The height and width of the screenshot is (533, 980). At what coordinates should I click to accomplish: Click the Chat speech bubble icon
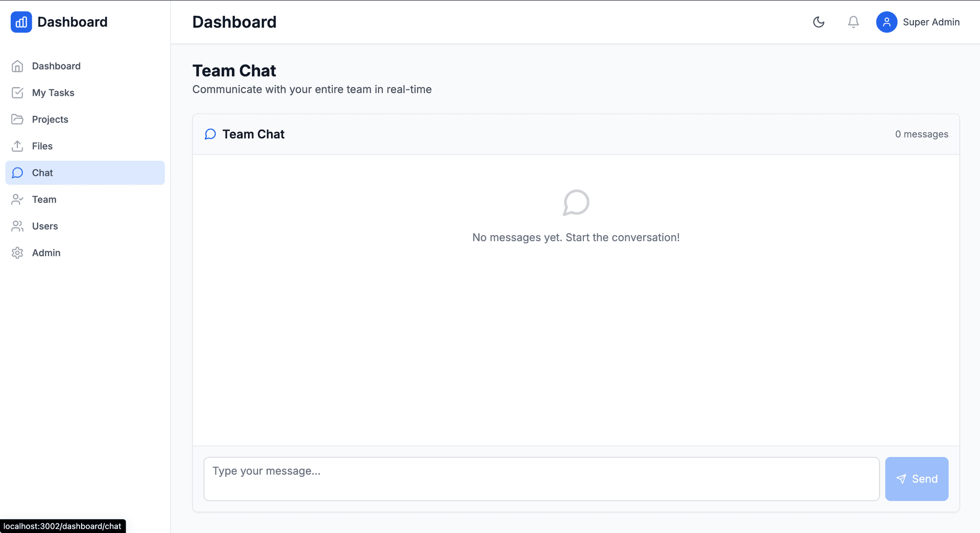tap(18, 172)
